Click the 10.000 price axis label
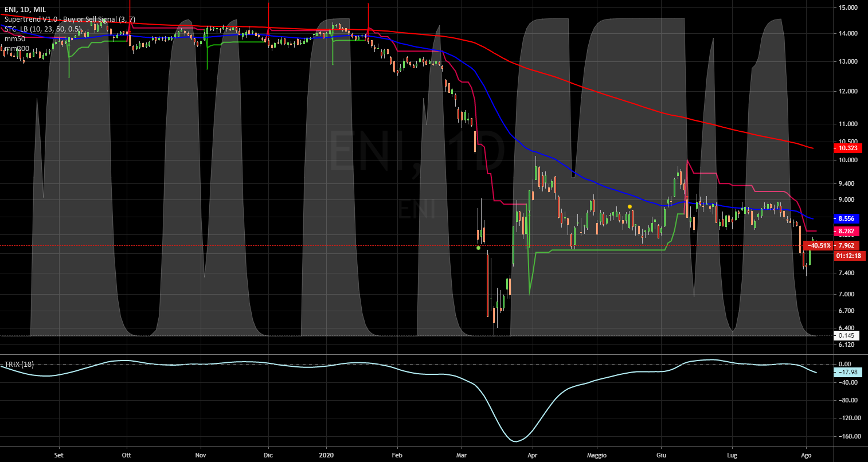This screenshot has width=868, height=462. 847,160
